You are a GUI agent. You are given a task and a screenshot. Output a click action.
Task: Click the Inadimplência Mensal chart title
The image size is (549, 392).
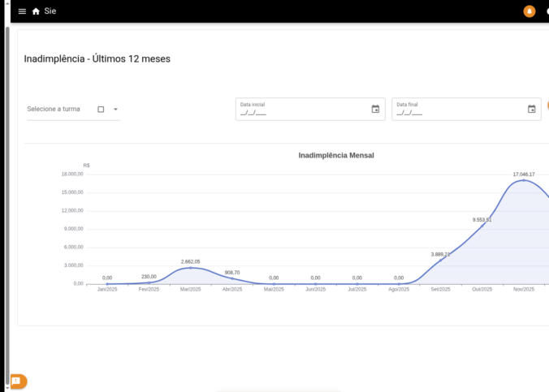click(336, 155)
